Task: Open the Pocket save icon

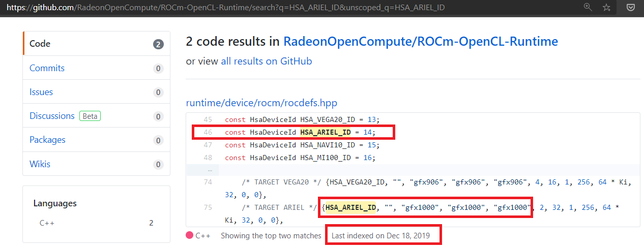Action: coord(630,7)
